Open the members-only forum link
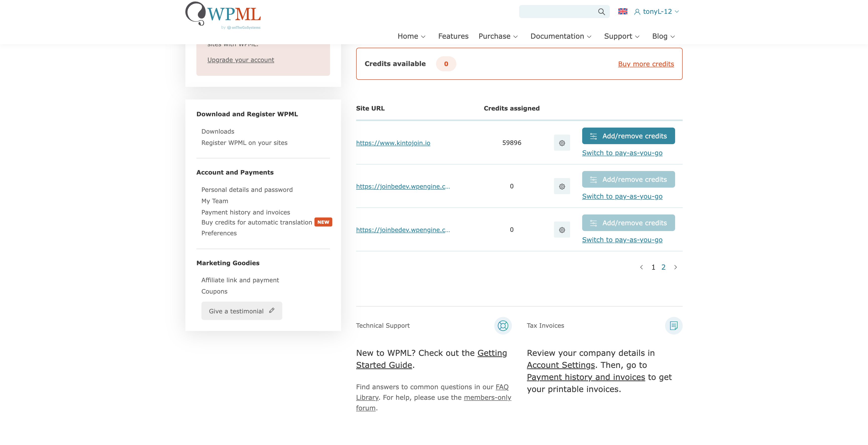The width and height of the screenshot is (868, 445). [434, 403]
